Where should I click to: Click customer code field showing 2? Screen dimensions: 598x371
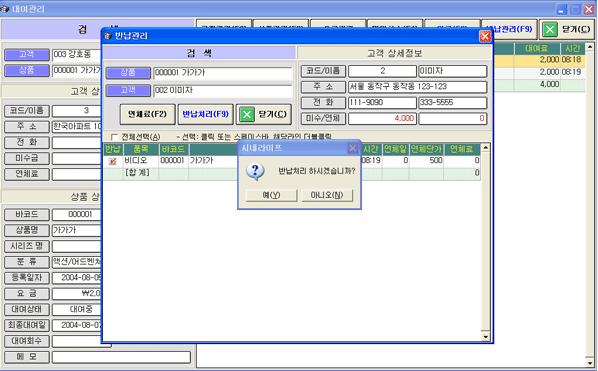(x=382, y=71)
